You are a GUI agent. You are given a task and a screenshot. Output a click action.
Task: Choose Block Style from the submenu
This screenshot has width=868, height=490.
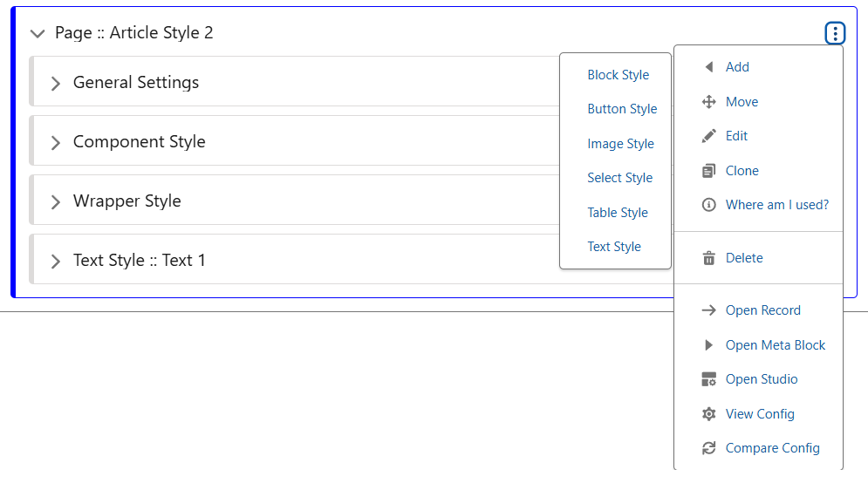point(618,75)
